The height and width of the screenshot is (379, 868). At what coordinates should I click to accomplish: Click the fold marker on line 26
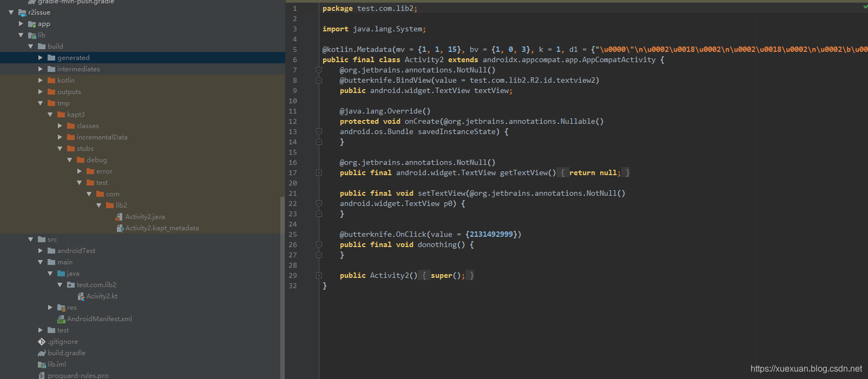pos(319,245)
